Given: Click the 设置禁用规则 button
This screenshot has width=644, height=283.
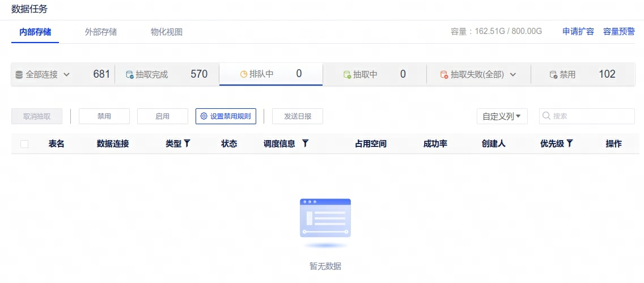Looking at the screenshot, I should (226, 116).
